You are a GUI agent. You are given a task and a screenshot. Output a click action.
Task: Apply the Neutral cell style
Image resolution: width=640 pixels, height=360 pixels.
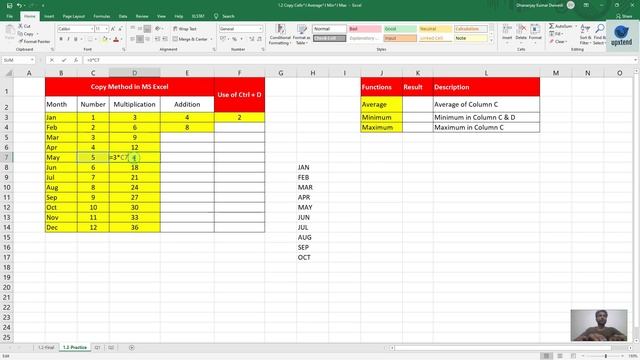(x=435, y=29)
